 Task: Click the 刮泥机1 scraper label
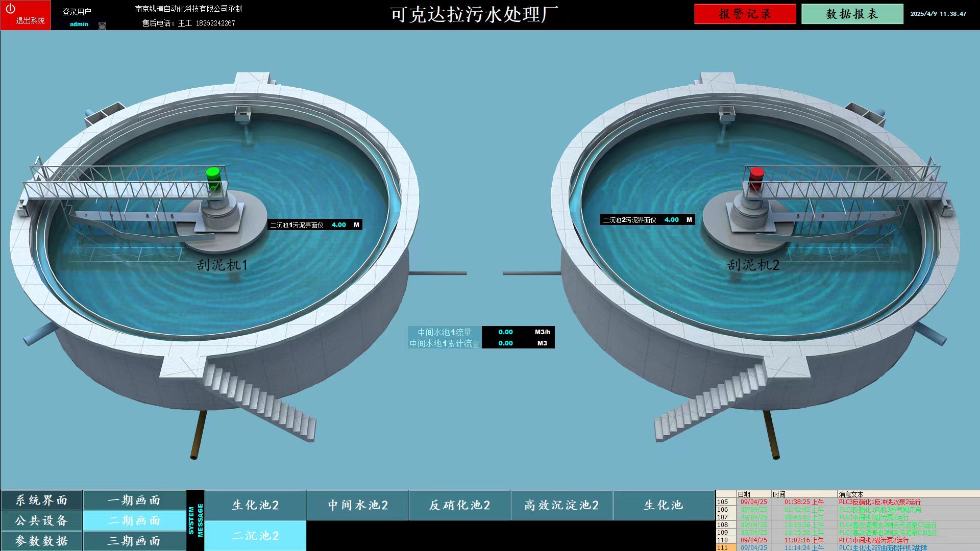click(x=222, y=265)
